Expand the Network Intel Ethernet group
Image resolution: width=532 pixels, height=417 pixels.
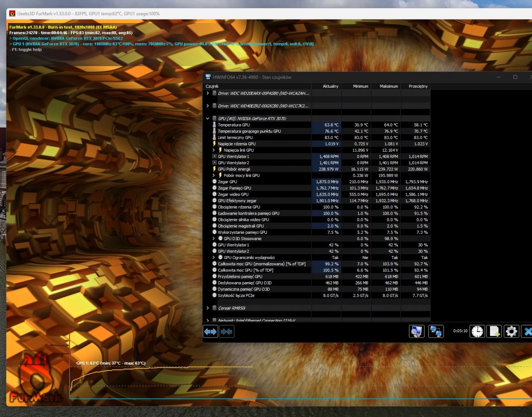coord(207,320)
